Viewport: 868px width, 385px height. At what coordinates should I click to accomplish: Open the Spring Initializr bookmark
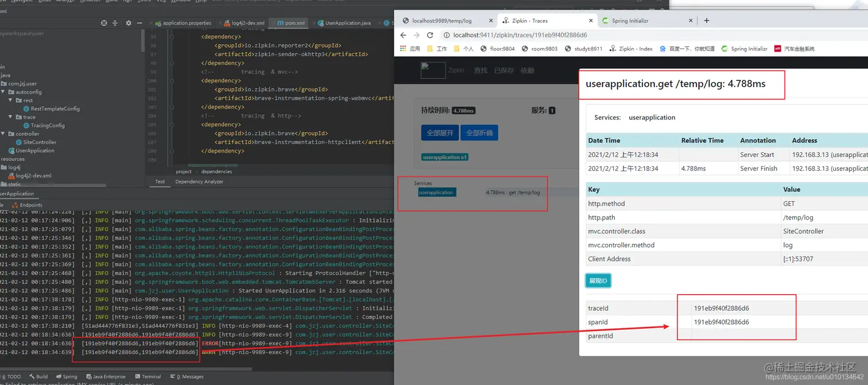[745, 49]
